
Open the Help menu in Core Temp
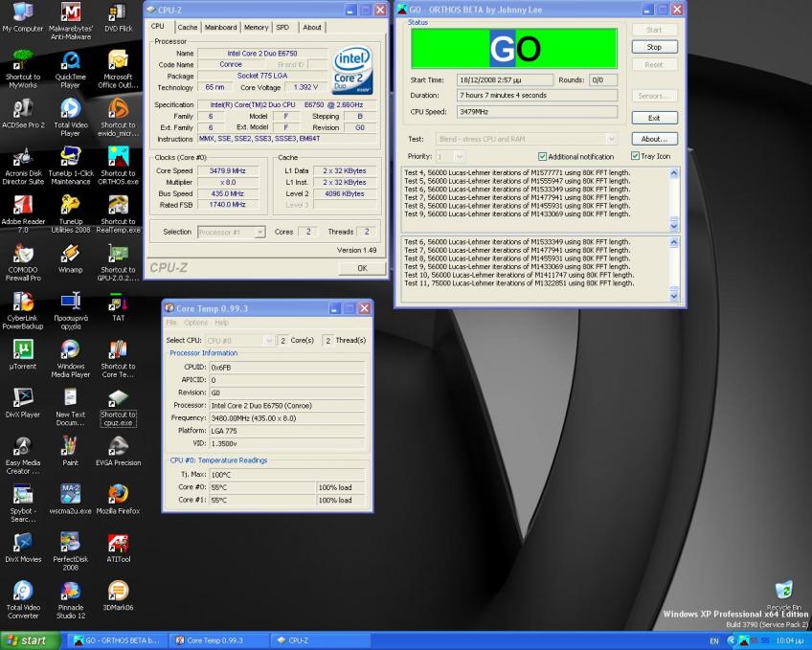[221, 323]
